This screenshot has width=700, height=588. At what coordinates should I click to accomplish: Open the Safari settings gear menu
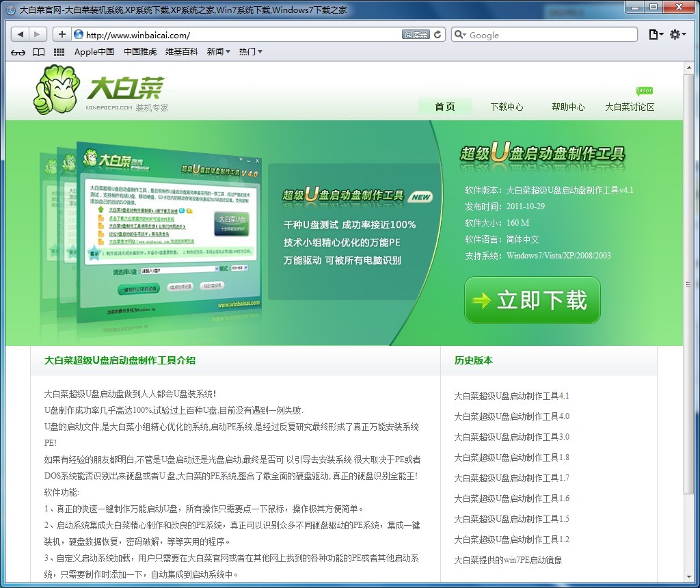tap(676, 34)
